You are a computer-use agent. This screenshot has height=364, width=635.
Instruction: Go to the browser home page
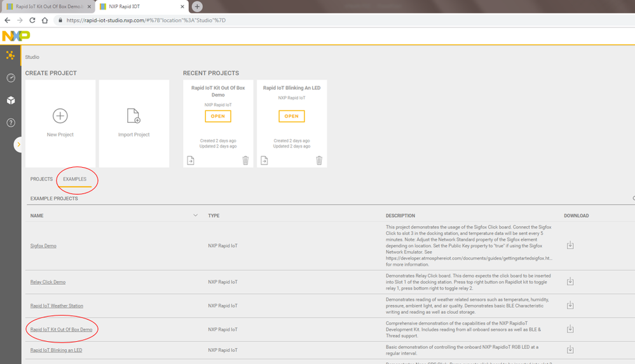click(45, 20)
